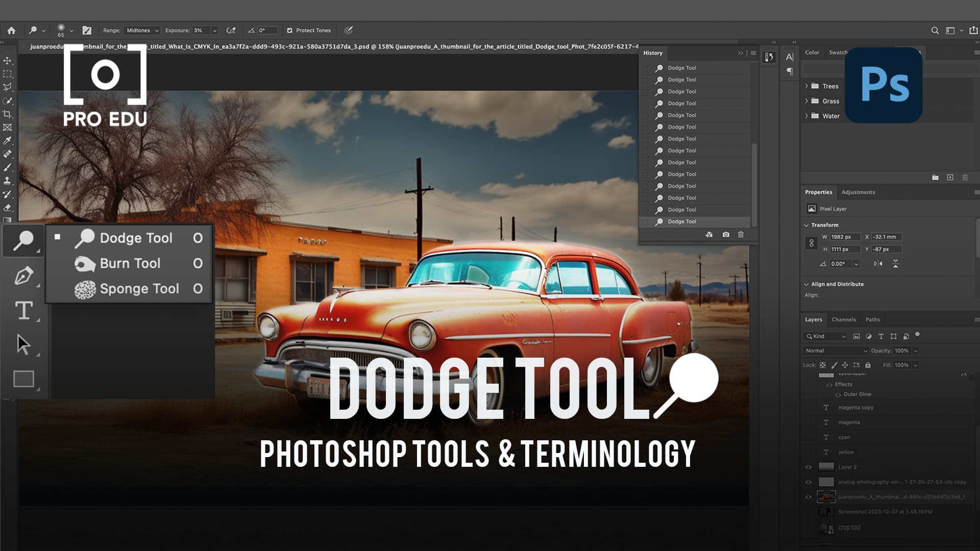
Task: Uncheck the Protect Tones checkbox
Action: tap(290, 30)
